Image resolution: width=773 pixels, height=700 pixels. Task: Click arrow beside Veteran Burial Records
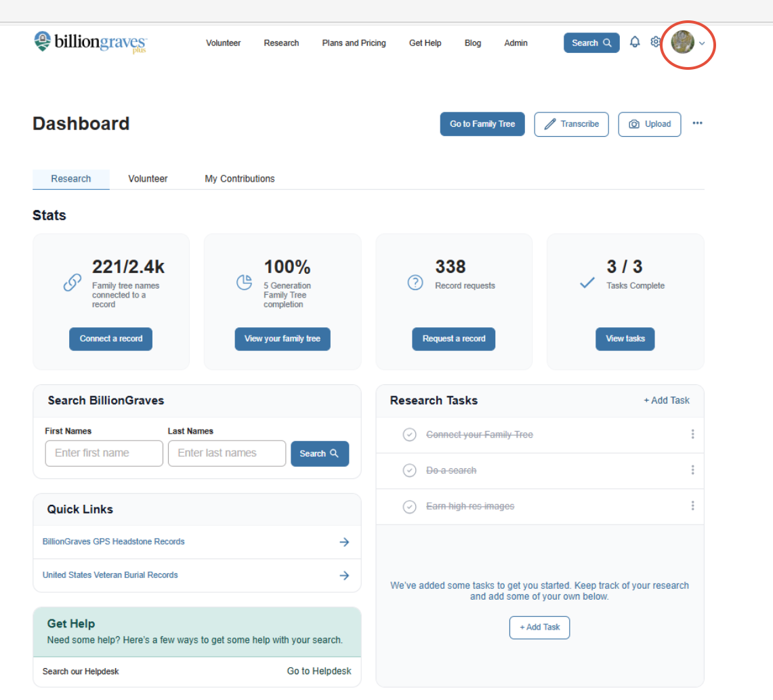pyautogui.click(x=344, y=575)
